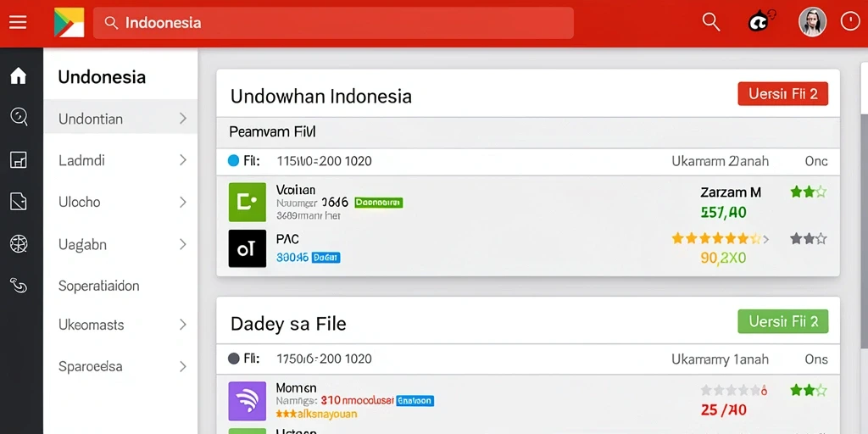This screenshot has height=434, width=868.
Task: Click the yellow star rating in PAC row
Action: coord(716,239)
